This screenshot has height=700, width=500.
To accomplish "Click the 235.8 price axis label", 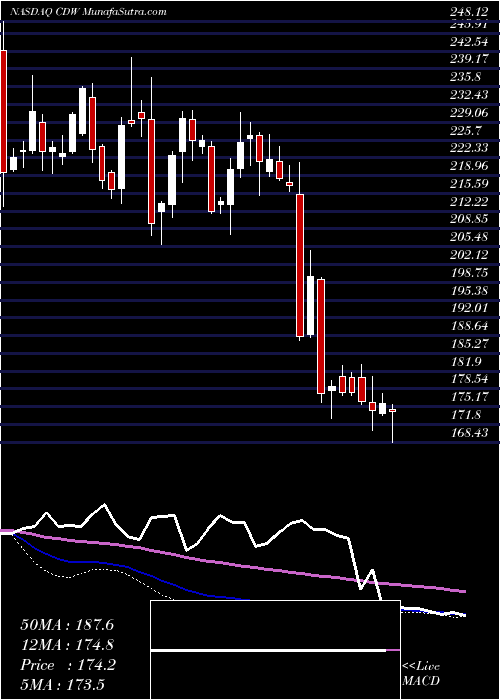I will (465, 77).
